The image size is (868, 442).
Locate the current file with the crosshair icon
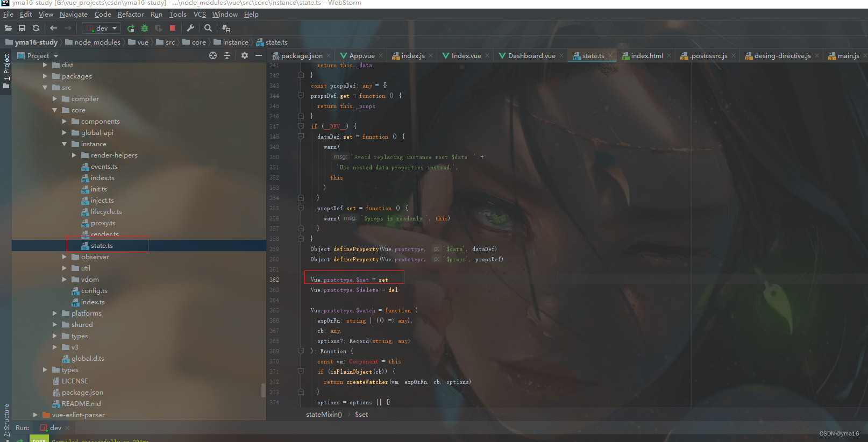(213, 55)
